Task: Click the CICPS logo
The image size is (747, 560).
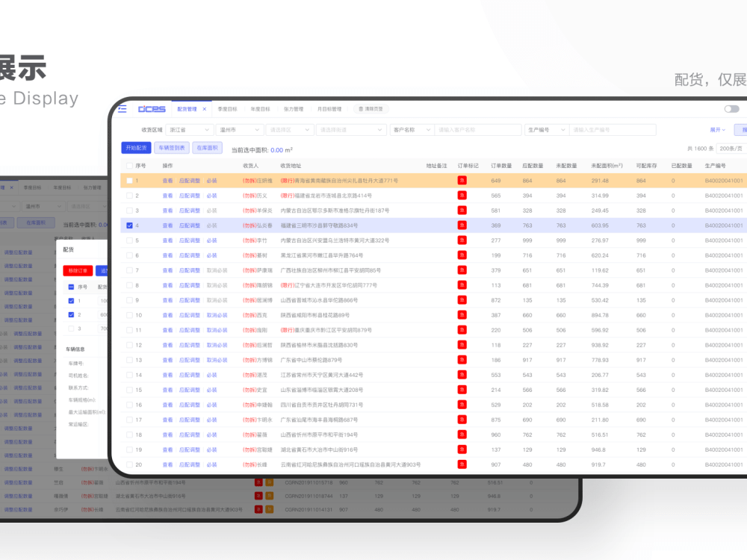Action: click(152, 109)
